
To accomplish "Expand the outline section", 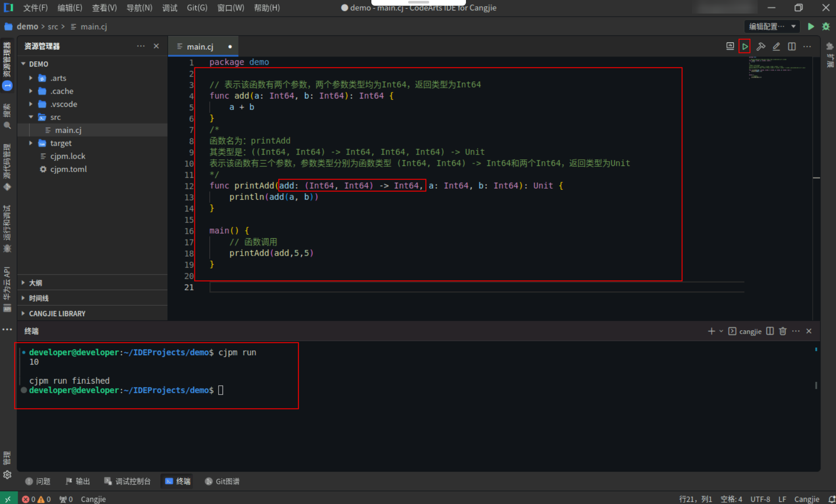I will pyautogui.click(x=92, y=283).
